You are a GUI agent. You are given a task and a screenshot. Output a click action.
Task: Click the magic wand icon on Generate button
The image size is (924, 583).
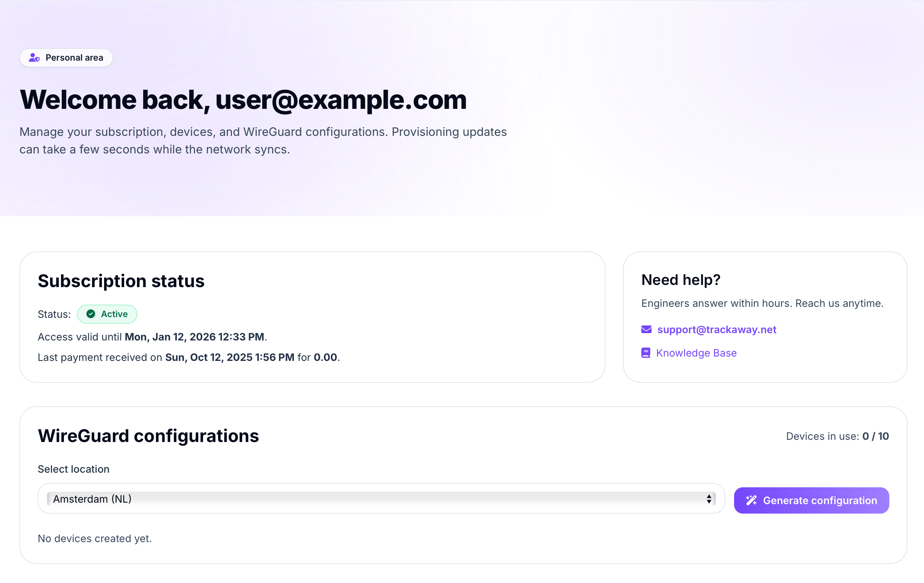[751, 500]
